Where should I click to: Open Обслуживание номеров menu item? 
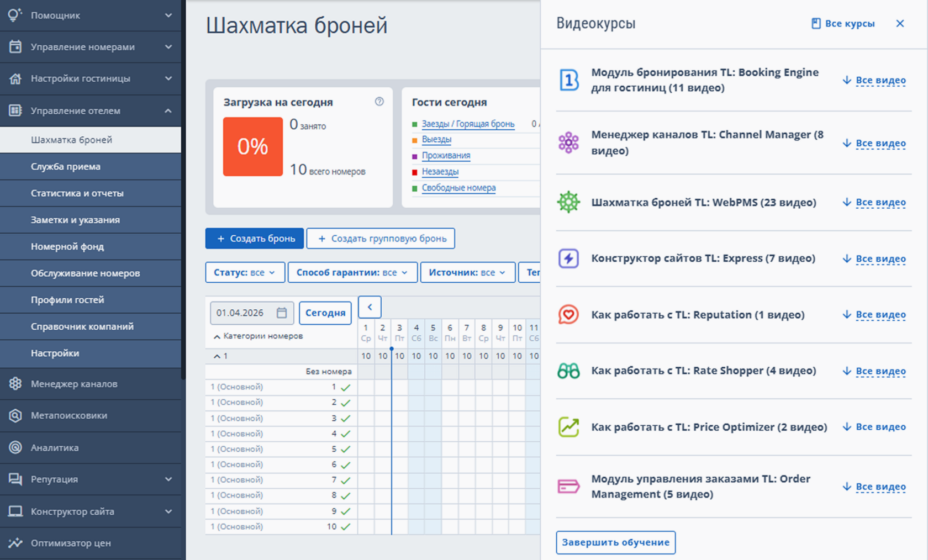point(91,273)
